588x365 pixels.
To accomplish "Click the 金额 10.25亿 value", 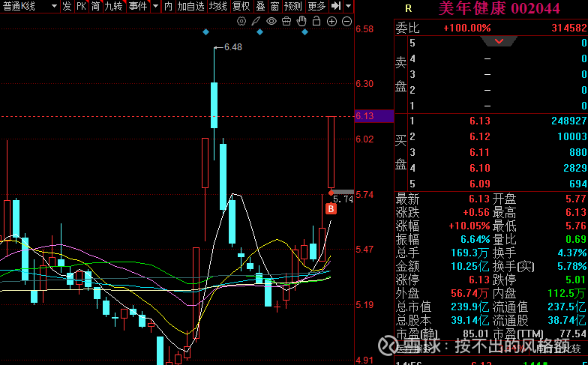I will coord(470,267).
